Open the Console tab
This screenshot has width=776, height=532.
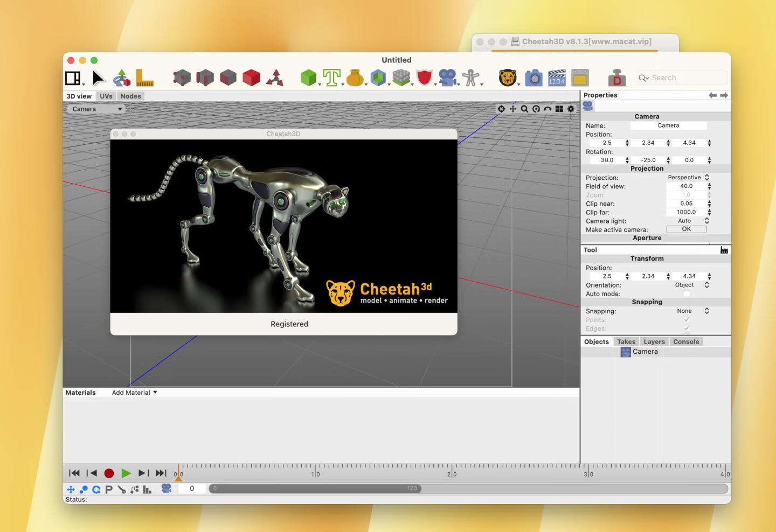(686, 341)
